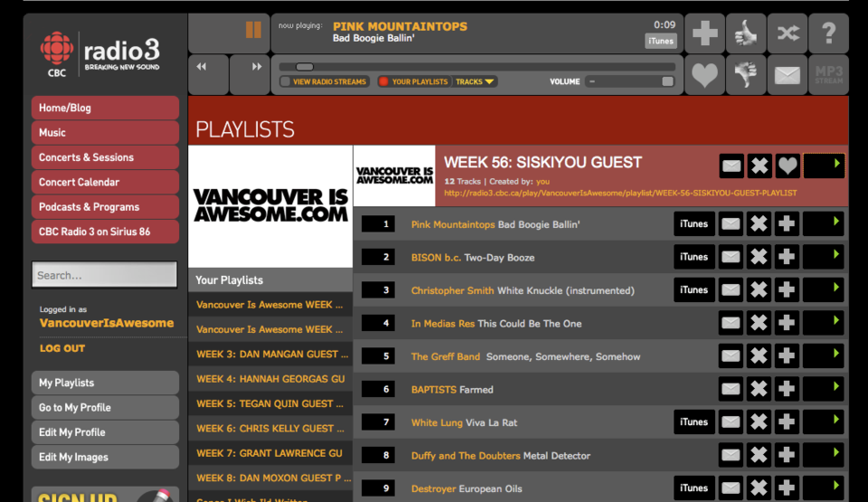This screenshot has height=502, width=868.
Task: Play the Week 56 playlist
Action: click(x=824, y=166)
